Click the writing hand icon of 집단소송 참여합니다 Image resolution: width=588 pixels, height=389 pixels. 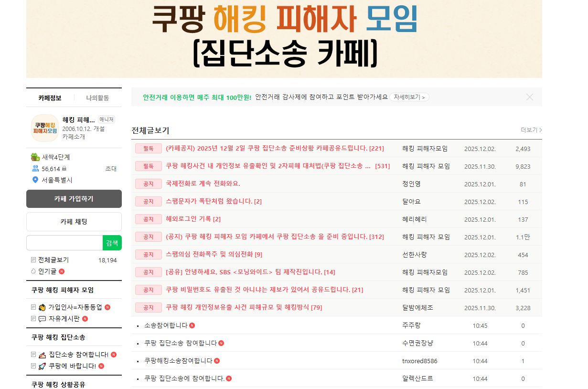(x=42, y=355)
